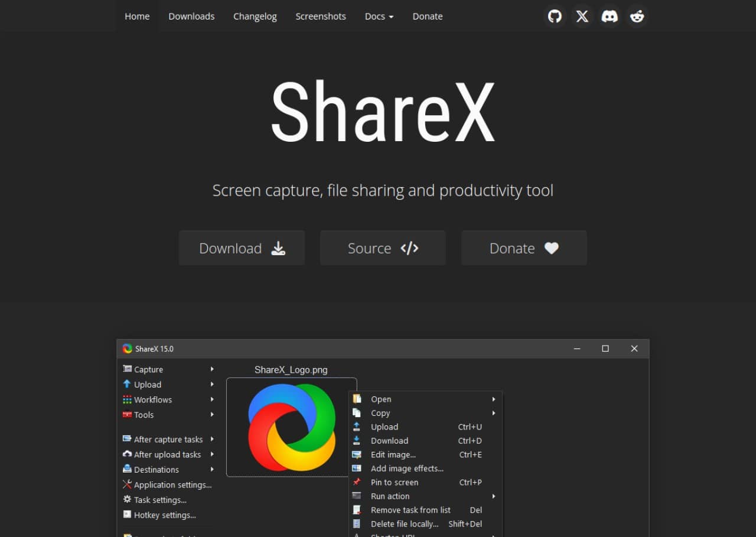Click the Remove task from list icon
The height and width of the screenshot is (537, 756).
coord(357,510)
